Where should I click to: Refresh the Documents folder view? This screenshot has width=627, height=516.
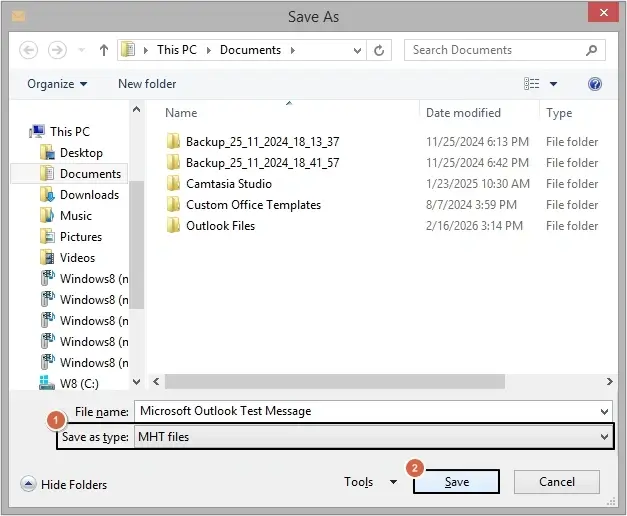(x=379, y=50)
